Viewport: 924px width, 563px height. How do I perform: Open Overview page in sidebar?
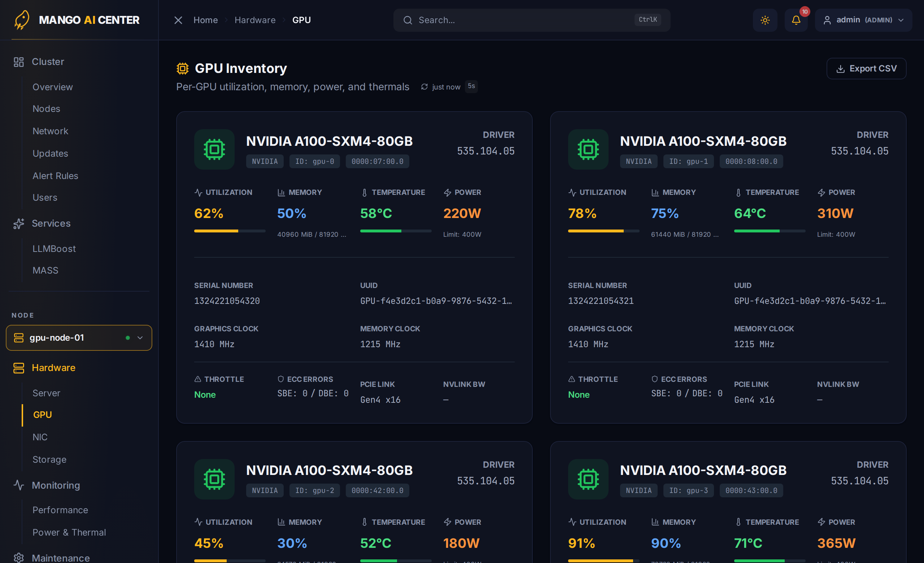click(x=52, y=87)
